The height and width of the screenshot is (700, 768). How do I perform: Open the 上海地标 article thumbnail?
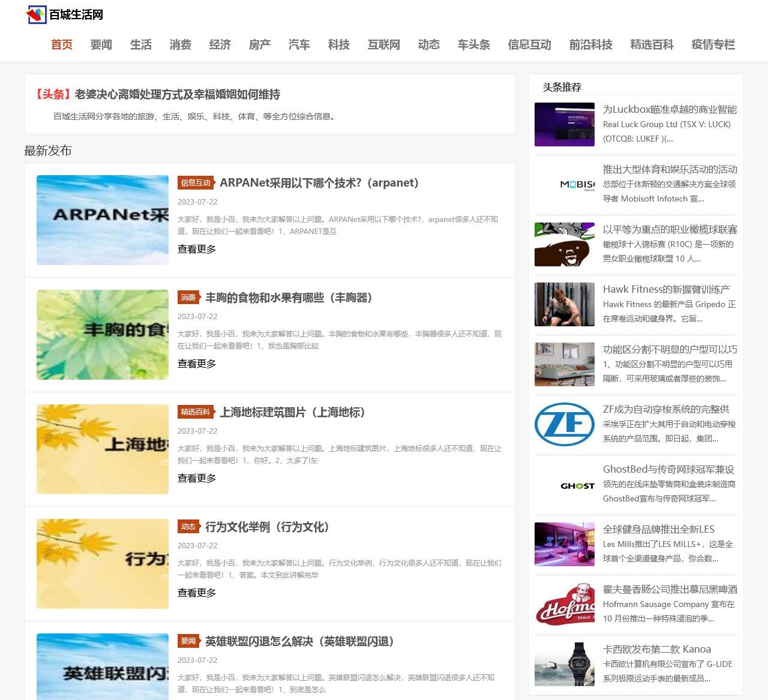[x=103, y=449]
